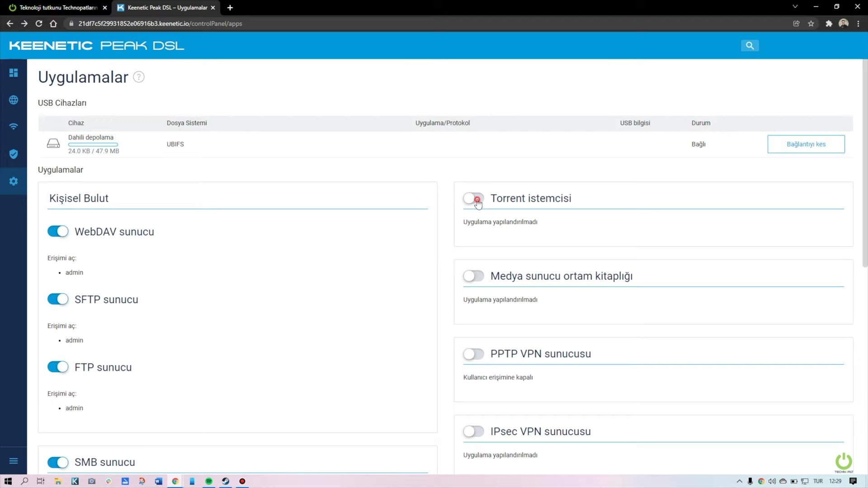Open the security shield icon in sidebar

14,154
